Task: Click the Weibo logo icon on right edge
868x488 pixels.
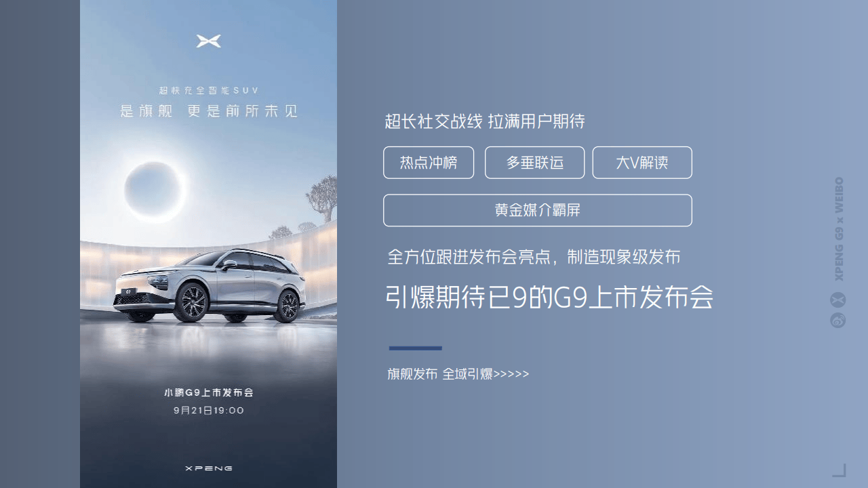Action: click(x=838, y=320)
